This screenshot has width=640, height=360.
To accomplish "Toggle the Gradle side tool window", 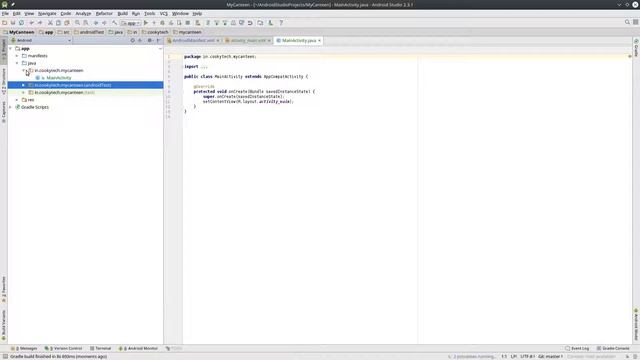I will coord(636,48).
